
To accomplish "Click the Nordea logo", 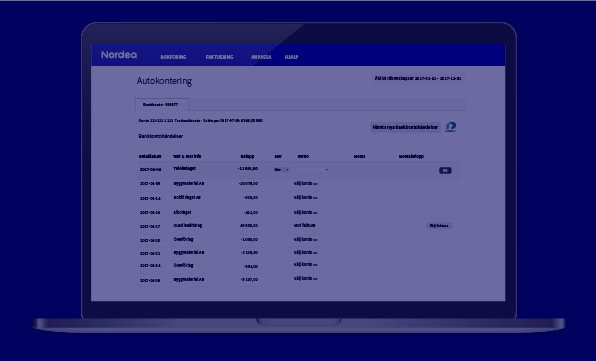I will point(119,55).
